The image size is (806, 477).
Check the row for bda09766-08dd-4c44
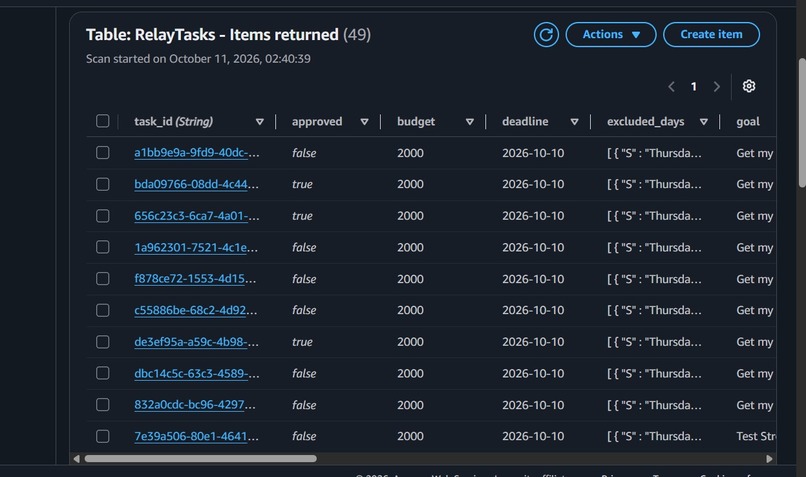[103, 184]
